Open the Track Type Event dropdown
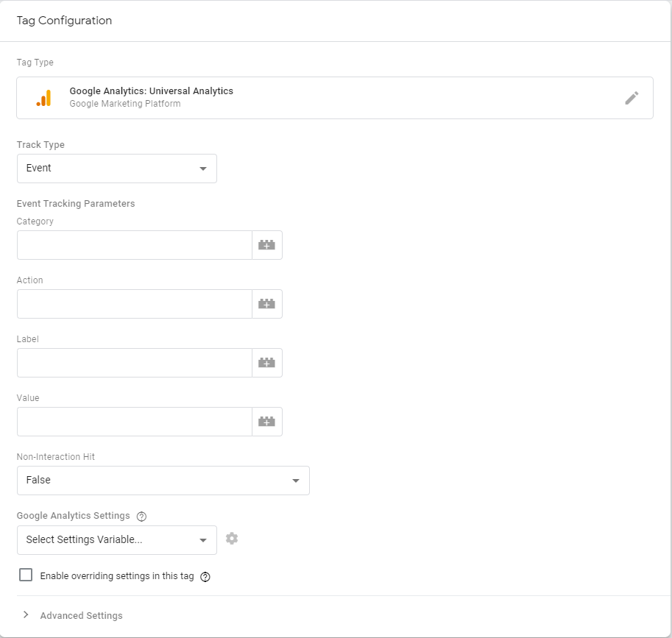 coord(117,169)
